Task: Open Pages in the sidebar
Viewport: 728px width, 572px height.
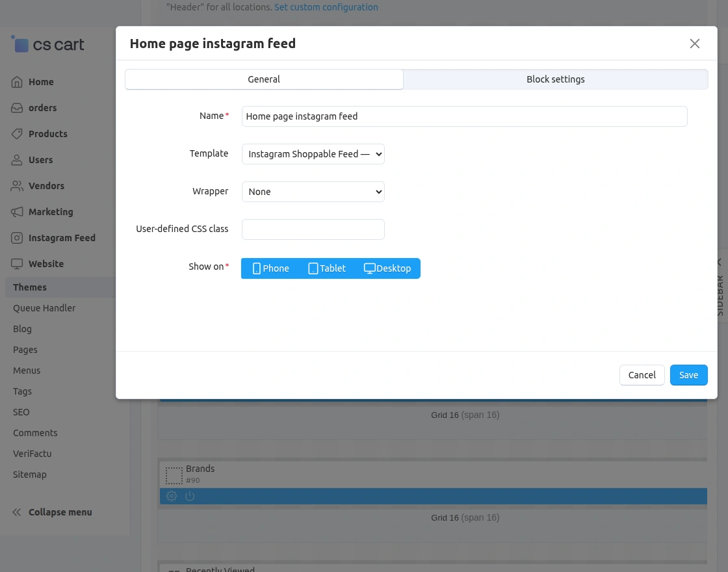Action: (25, 350)
